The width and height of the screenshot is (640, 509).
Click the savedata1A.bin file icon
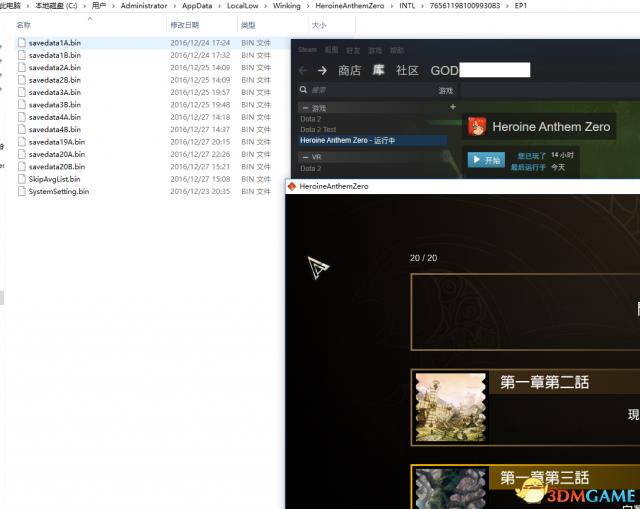tap(22, 42)
